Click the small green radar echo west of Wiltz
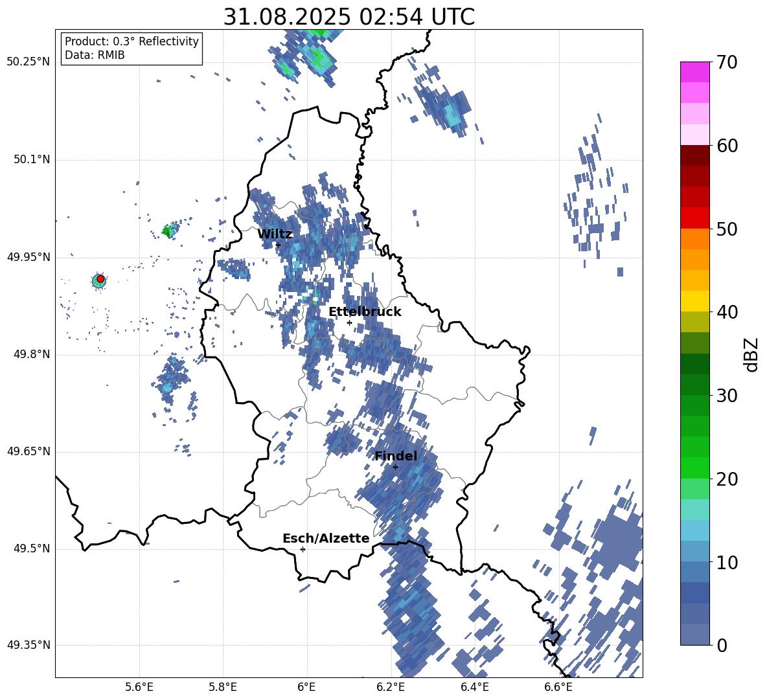 (x=169, y=231)
